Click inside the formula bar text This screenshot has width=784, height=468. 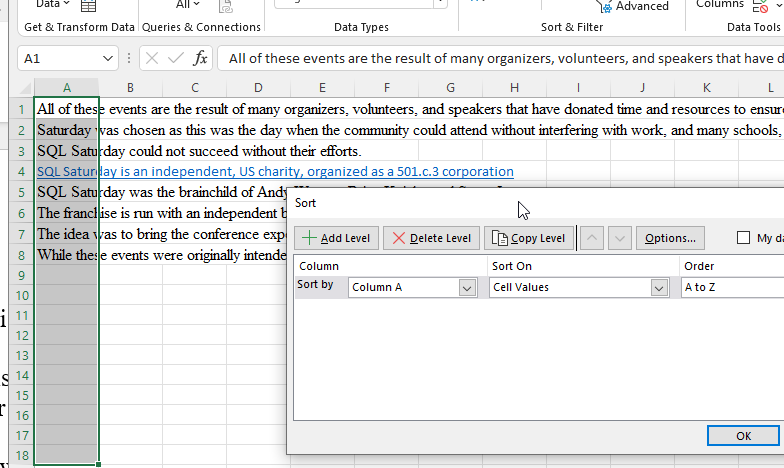coord(500,59)
